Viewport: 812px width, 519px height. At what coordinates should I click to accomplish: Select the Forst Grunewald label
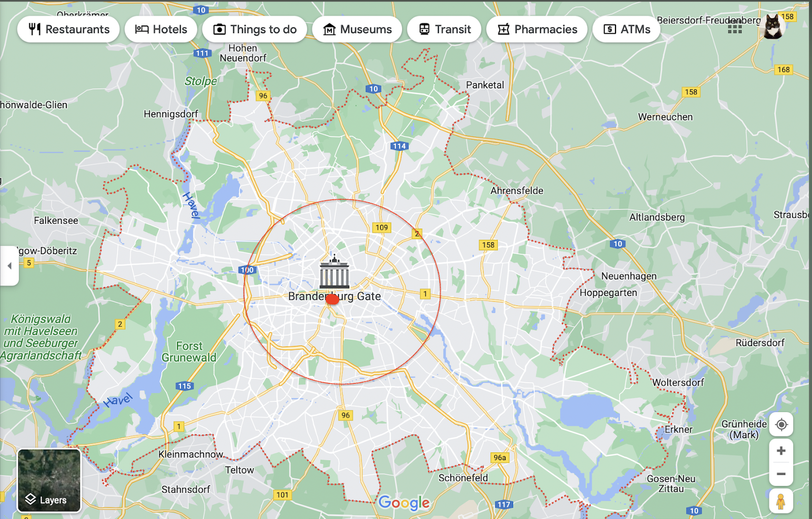[x=189, y=352]
